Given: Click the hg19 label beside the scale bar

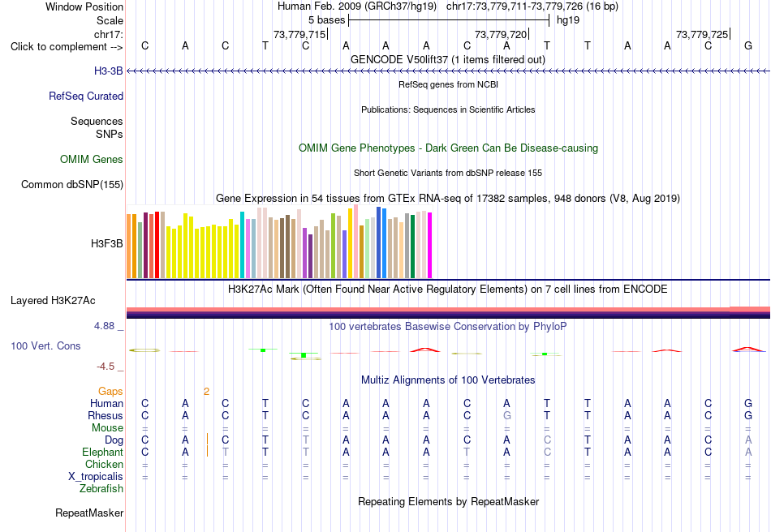Looking at the screenshot, I should coord(568,20).
